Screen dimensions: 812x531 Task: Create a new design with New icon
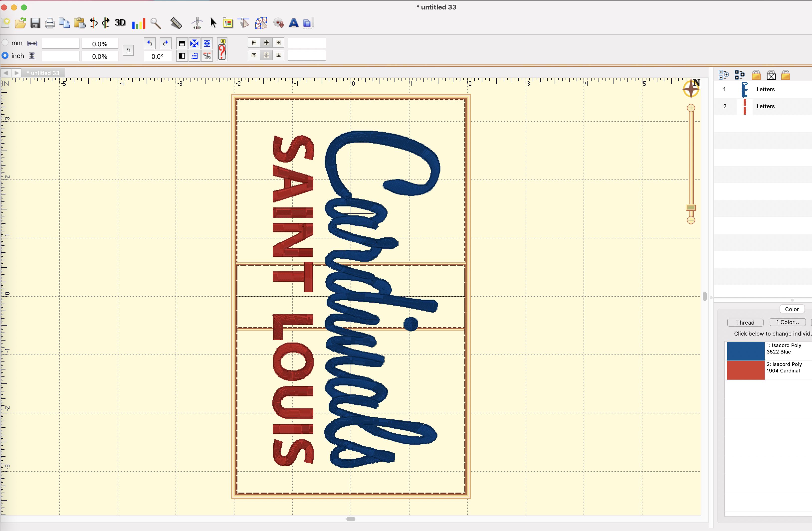pos(6,23)
